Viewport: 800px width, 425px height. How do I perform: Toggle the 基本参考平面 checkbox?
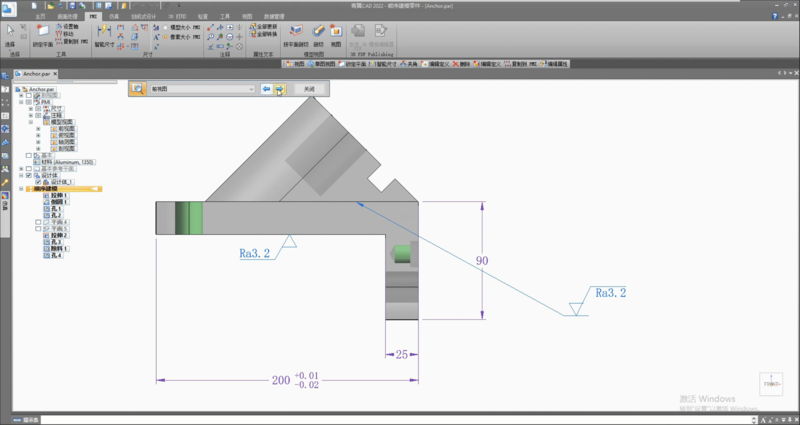tap(29, 167)
